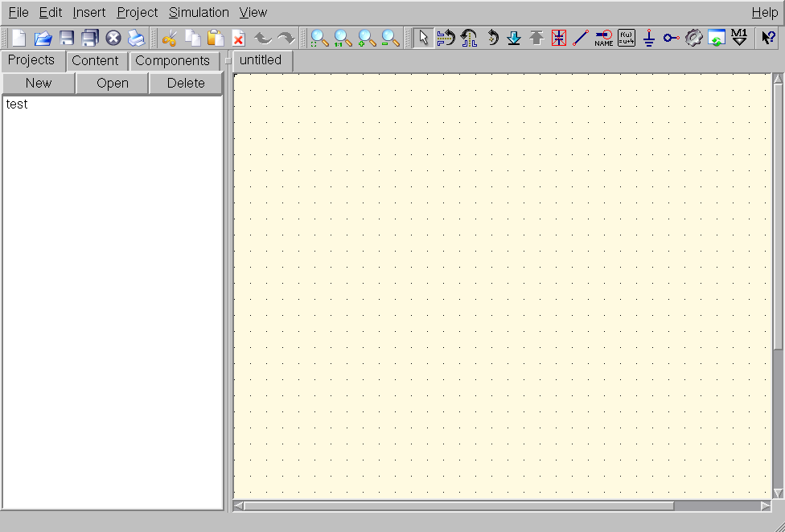Screen dimensions: 785x532
Task: Start simulation with the gear icon
Action: [694, 38]
